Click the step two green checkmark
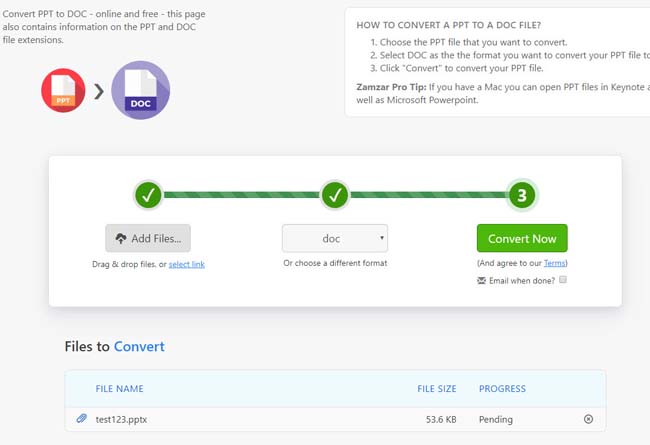The height and width of the screenshot is (445, 650). (335, 196)
